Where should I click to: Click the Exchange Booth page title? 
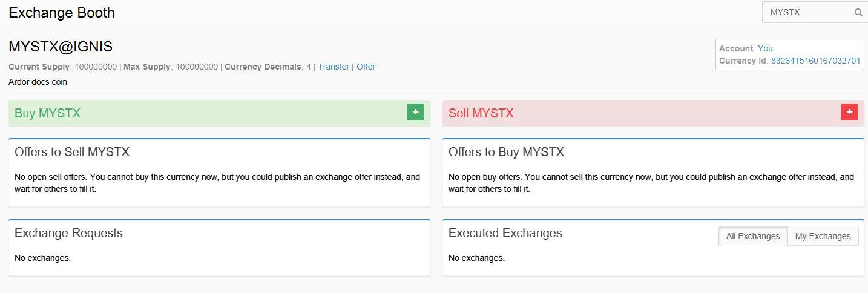click(x=62, y=12)
